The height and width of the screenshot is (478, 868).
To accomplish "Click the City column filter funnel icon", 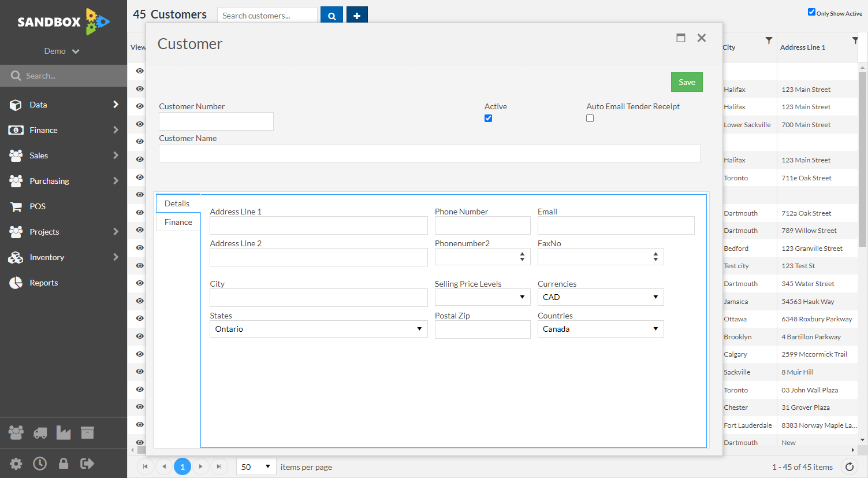I will (x=769, y=40).
